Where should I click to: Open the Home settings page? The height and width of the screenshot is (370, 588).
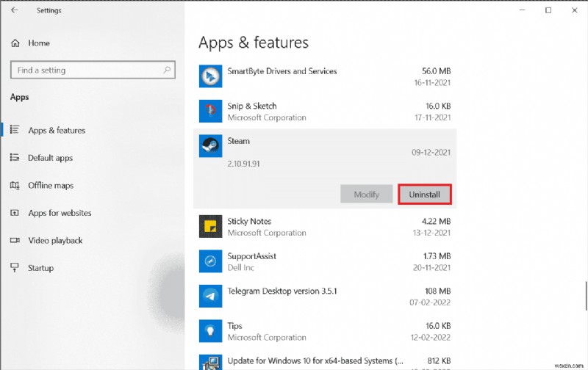(x=39, y=43)
